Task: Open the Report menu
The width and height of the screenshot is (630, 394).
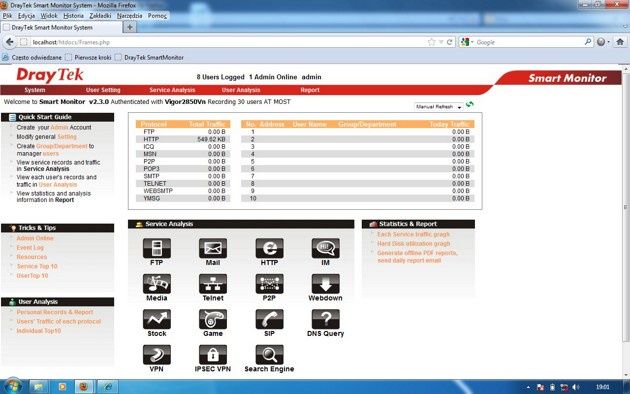Action: [310, 90]
